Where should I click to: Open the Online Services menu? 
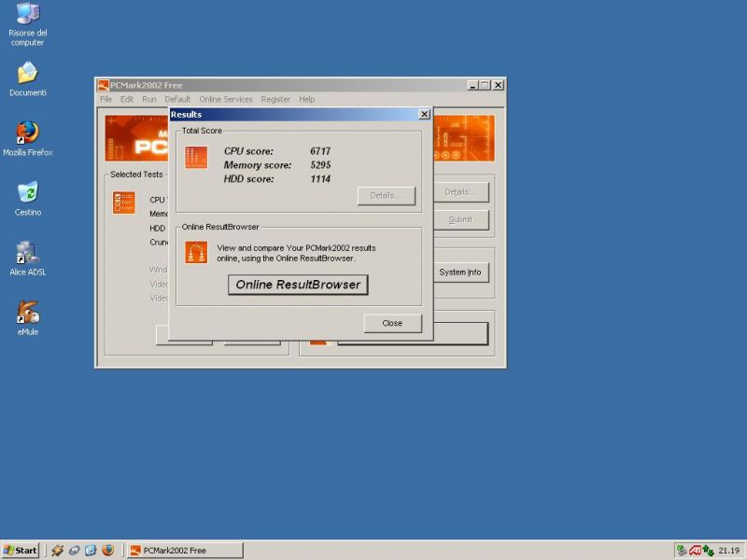click(x=226, y=99)
